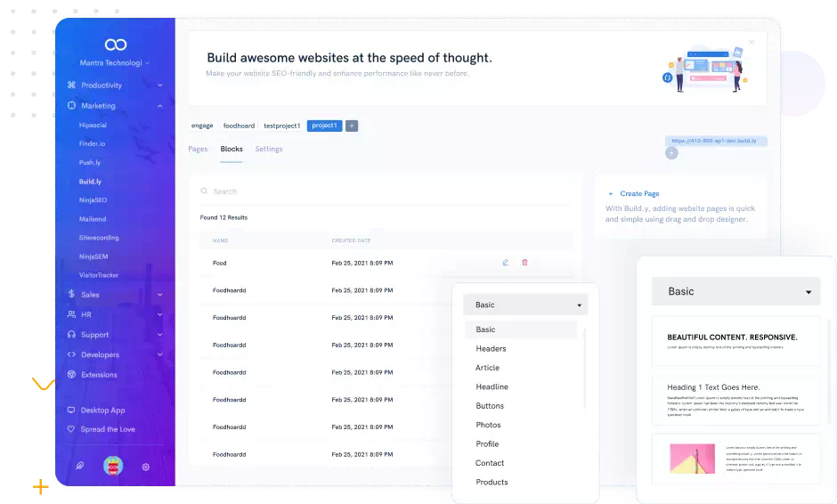The width and height of the screenshot is (837, 504).
Task: Click the Support headset icon
Action: (x=71, y=334)
